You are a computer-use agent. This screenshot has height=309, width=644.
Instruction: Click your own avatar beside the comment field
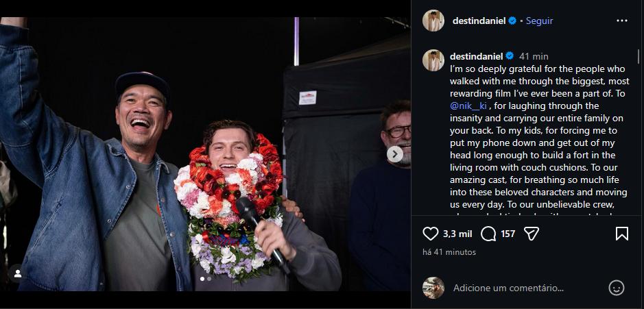point(433,288)
